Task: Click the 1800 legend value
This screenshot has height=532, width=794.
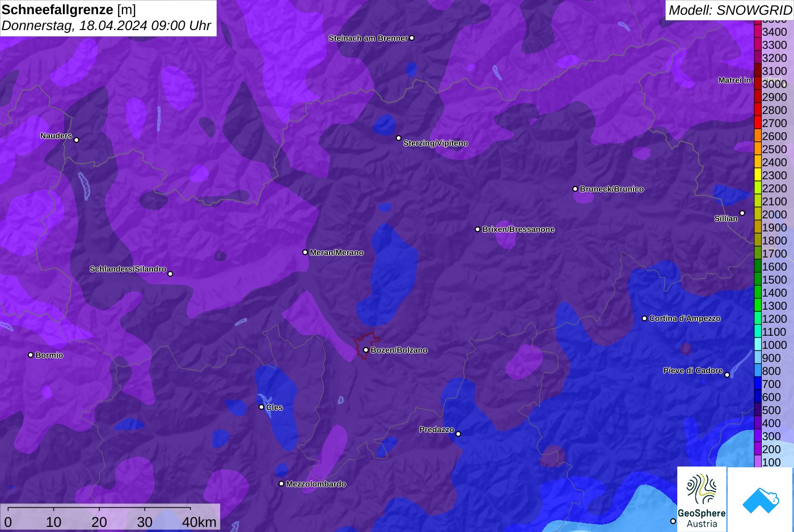Action: (x=775, y=240)
